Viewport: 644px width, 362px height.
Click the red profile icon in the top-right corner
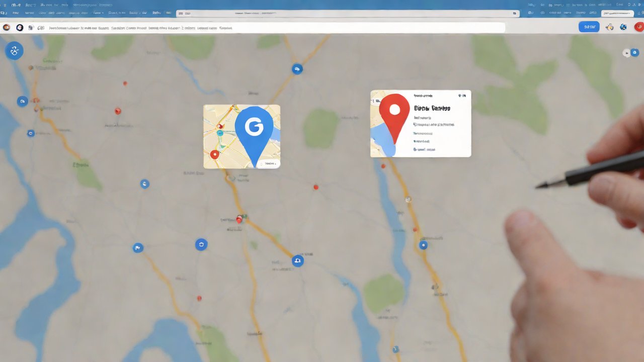click(x=639, y=27)
